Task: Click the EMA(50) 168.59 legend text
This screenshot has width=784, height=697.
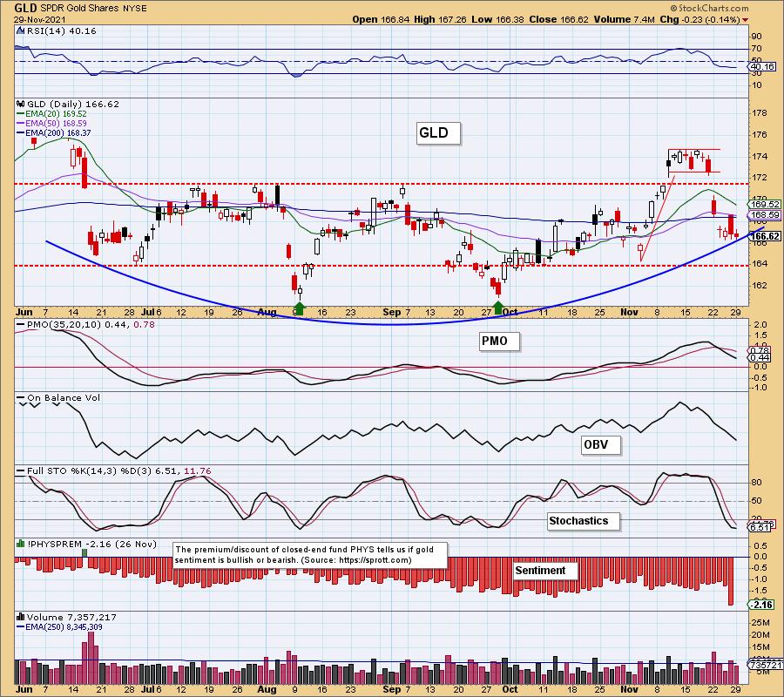Action: [x=56, y=124]
